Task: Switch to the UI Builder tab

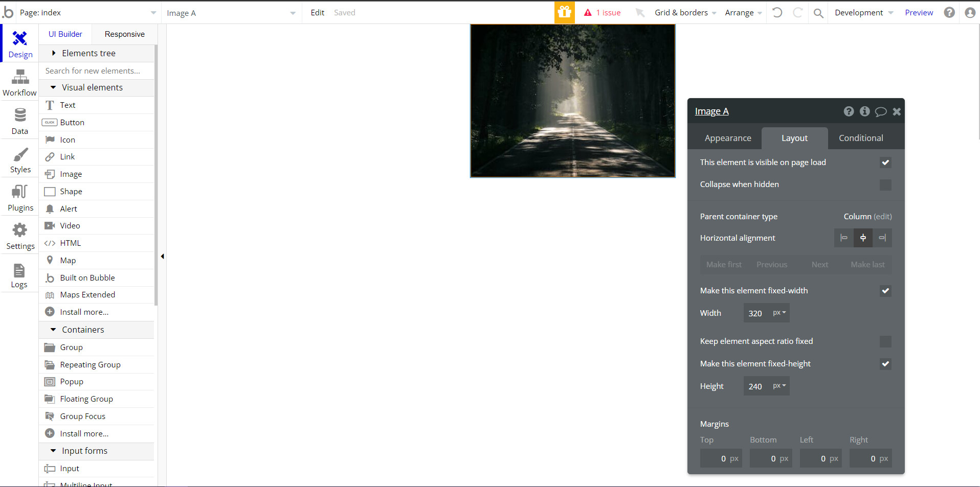Action: click(65, 34)
